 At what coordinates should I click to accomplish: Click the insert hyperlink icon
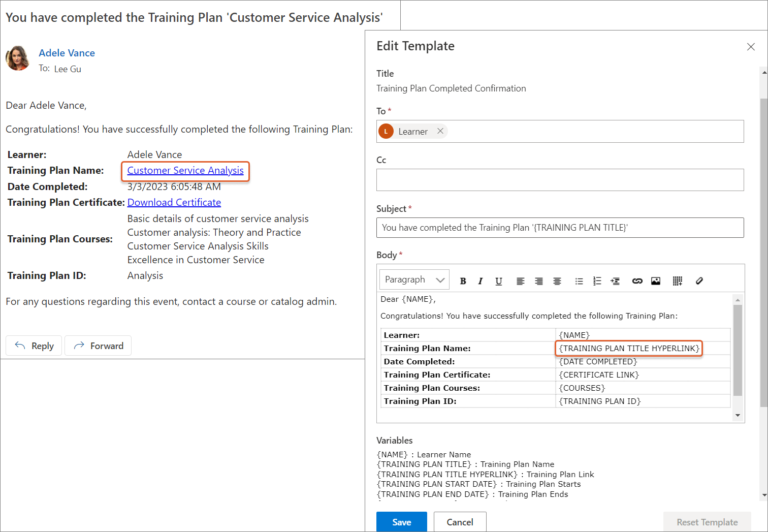pos(637,281)
